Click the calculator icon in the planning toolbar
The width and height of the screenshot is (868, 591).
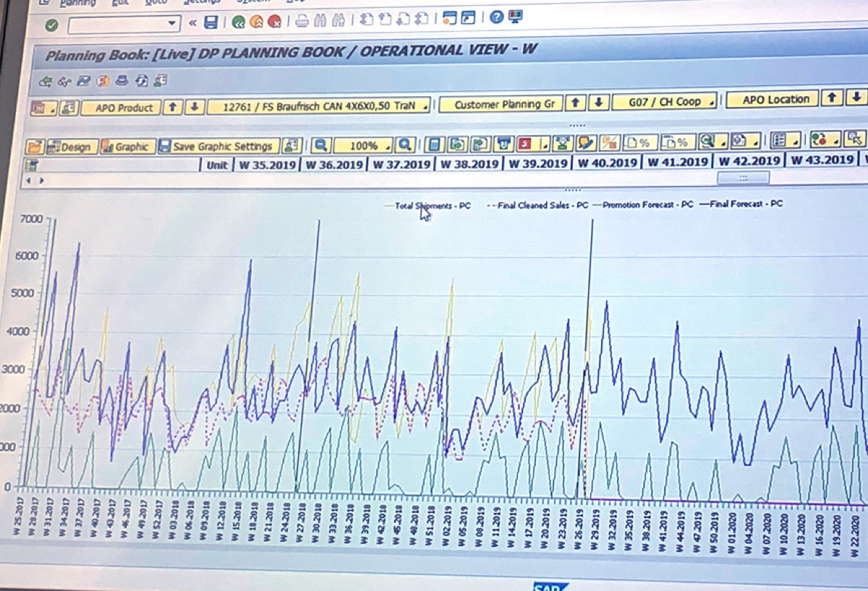point(435,144)
